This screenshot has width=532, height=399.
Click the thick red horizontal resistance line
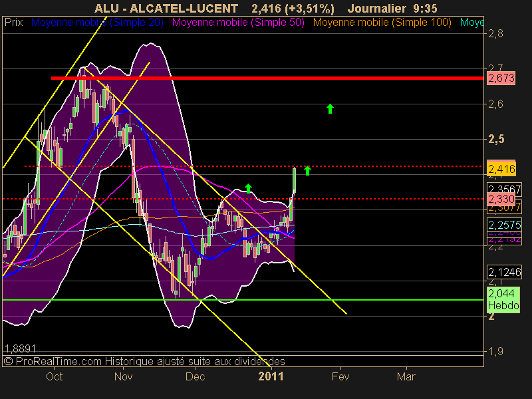(267, 78)
